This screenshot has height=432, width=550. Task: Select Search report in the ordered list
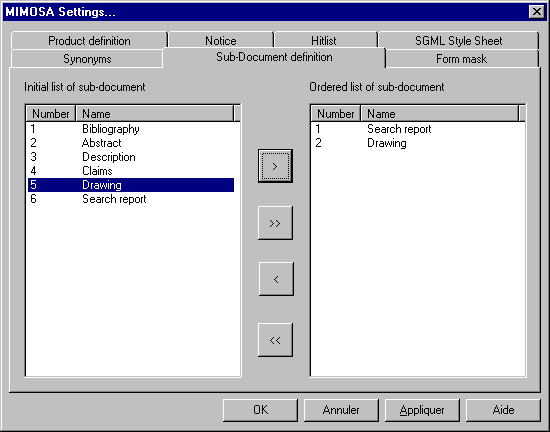tap(416, 129)
